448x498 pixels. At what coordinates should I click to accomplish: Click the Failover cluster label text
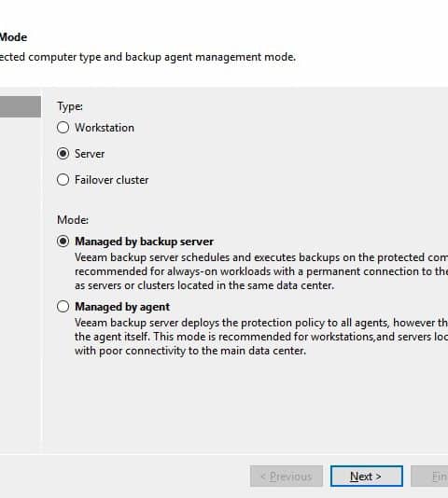[112, 180]
